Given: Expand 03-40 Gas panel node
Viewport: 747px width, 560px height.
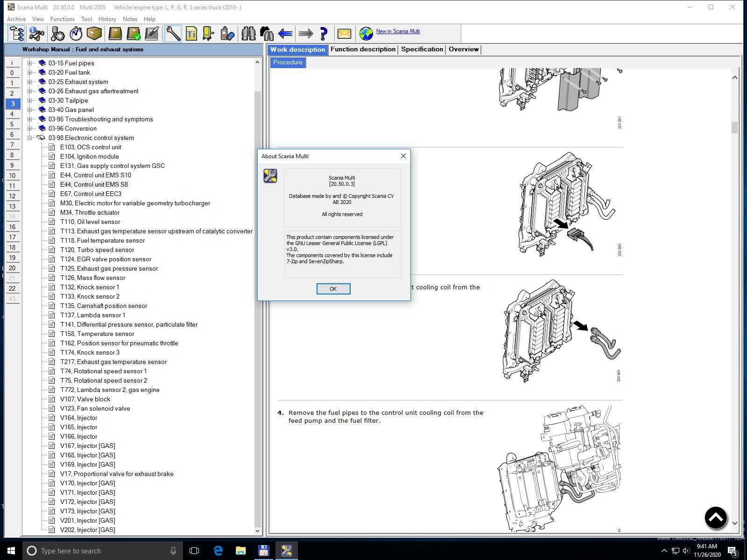Looking at the screenshot, I should (30, 110).
